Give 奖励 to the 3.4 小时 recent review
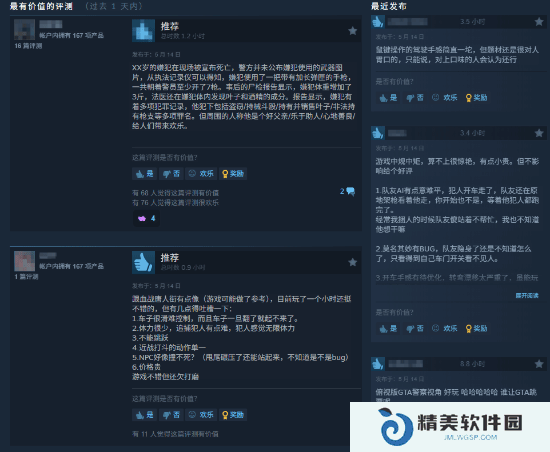Image resolution: width=550 pixels, height=452 pixels. point(476,328)
